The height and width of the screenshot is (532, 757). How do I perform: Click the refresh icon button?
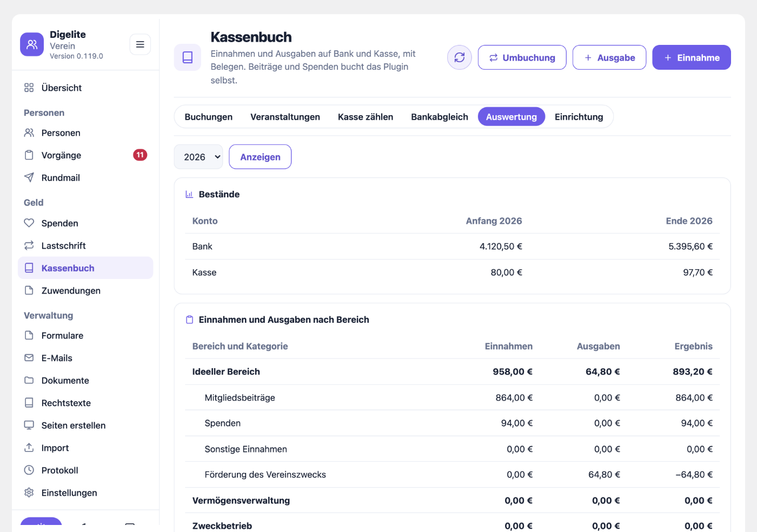pyautogui.click(x=460, y=57)
